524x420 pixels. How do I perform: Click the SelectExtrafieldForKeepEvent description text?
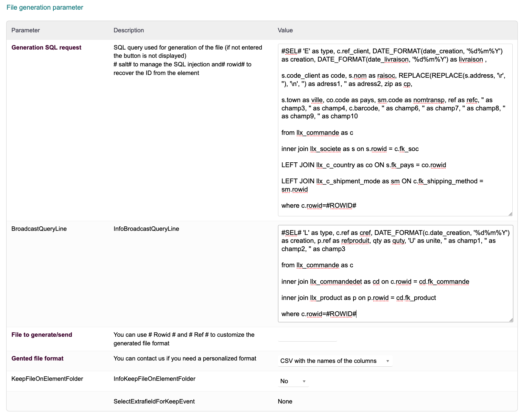(154, 401)
